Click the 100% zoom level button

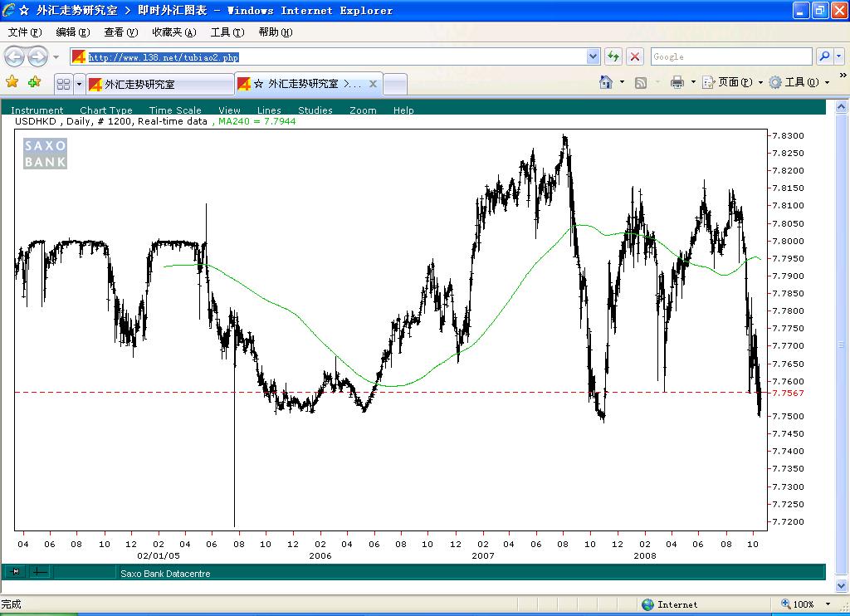[x=798, y=604]
